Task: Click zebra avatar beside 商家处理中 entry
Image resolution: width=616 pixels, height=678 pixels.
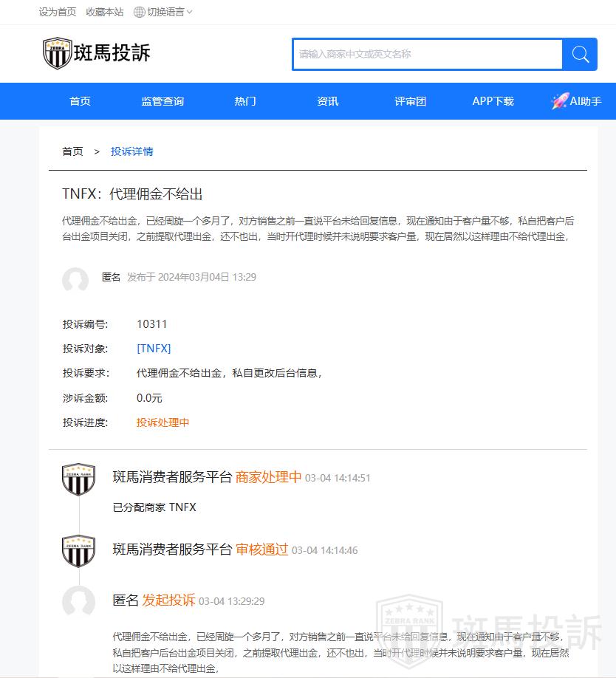Action: click(x=78, y=479)
